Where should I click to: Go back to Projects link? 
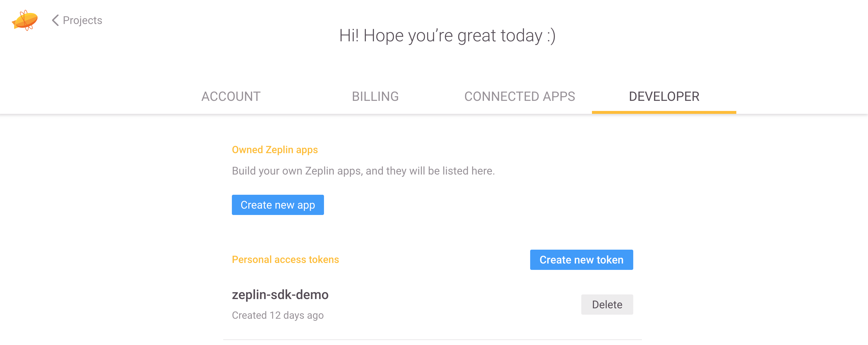point(82,20)
